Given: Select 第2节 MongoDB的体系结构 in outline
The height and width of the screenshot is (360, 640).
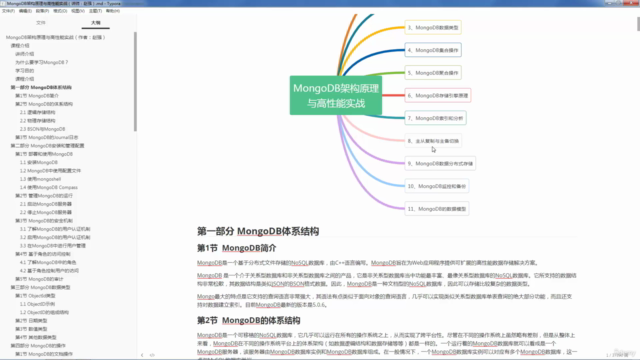Looking at the screenshot, I should pos(44,104).
